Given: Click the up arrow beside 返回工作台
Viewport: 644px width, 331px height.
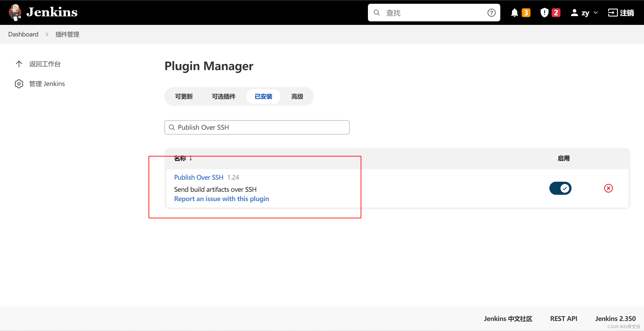Looking at the screenshot, I should [x=19, y=64].
